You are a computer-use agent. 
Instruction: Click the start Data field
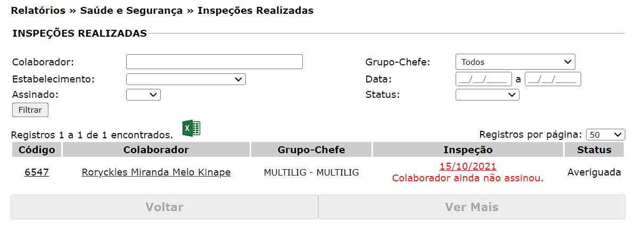click(x=483, y=79)
